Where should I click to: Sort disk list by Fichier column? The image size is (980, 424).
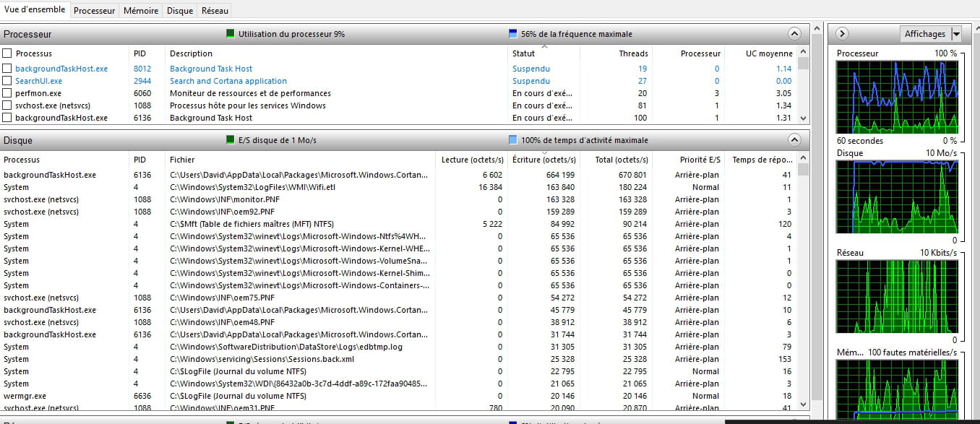pos(301,160)
